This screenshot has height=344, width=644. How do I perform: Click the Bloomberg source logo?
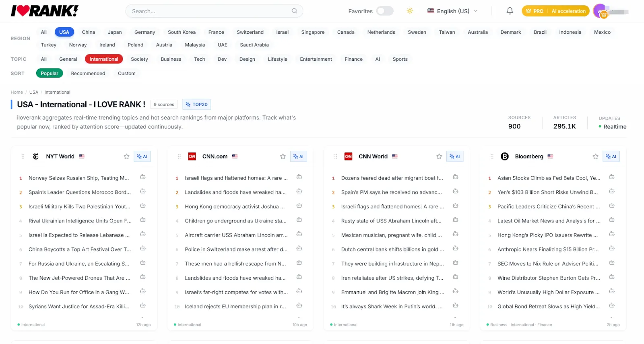coord(505,157)
